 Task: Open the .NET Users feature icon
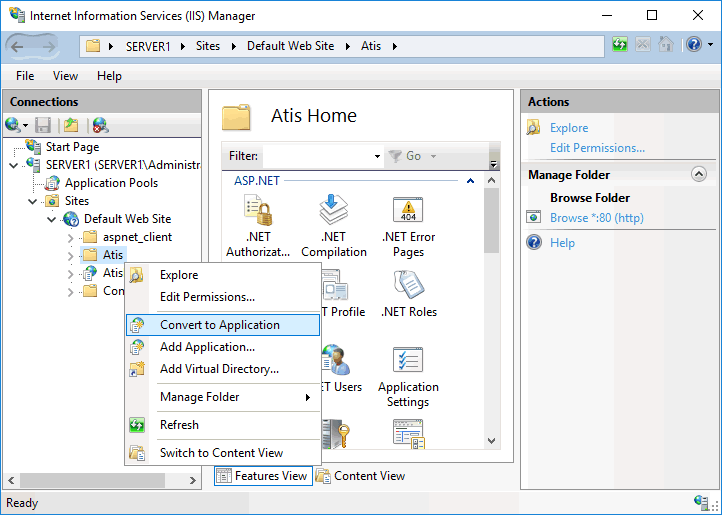336,359
